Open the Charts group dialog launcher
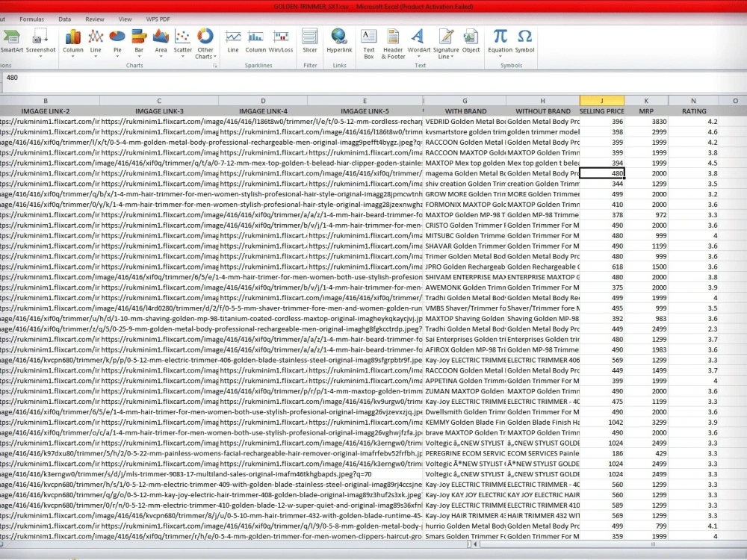The width and height of the screenshot is (747, 560). (x=215, y=66)
